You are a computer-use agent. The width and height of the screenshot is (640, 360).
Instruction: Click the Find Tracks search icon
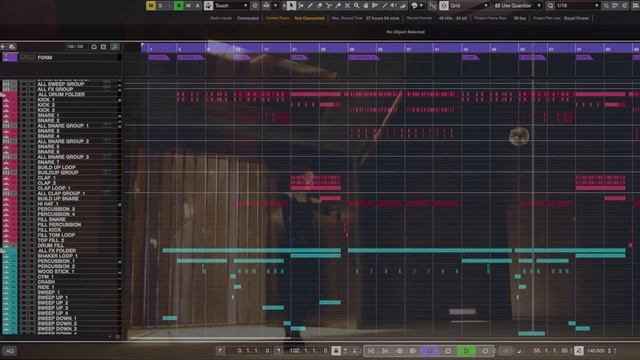pyautogui.click(x=115, y=47)
